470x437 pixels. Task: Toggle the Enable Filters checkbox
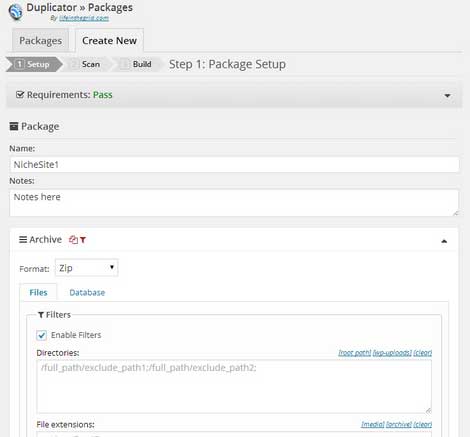(x=42, y=335)
